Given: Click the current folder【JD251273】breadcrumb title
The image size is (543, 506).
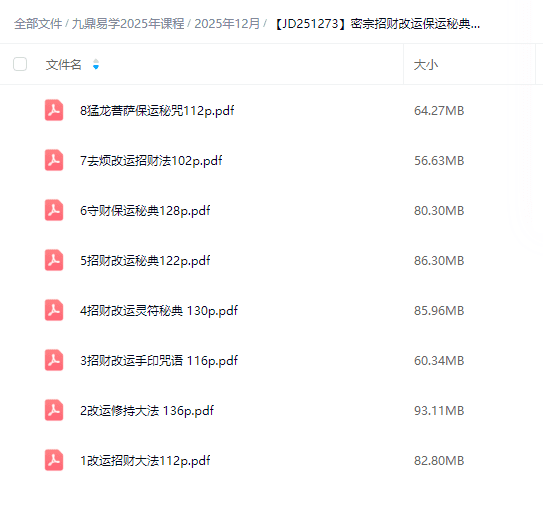Looking at the screenshot, I should point(377,24).
